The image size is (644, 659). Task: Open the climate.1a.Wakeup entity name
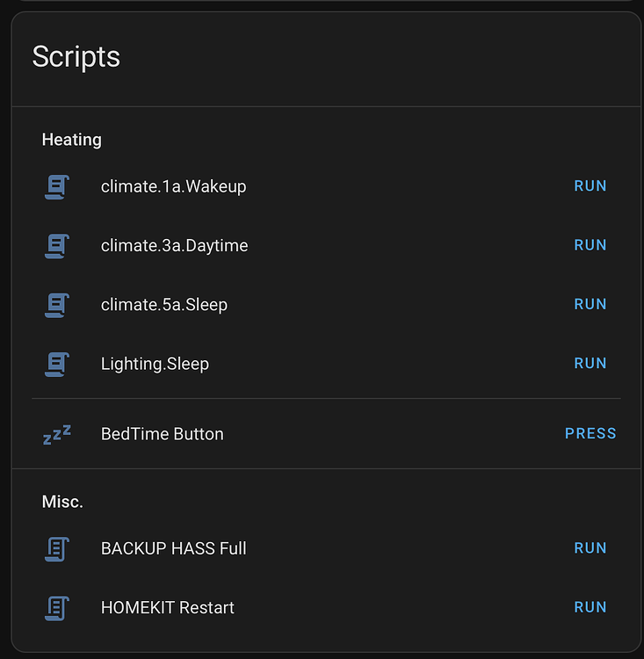click(173, 186)
